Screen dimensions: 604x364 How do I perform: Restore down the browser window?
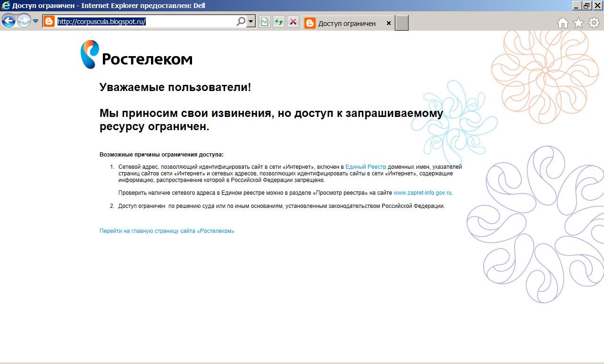pyautogui.click(x=587, y=6)
